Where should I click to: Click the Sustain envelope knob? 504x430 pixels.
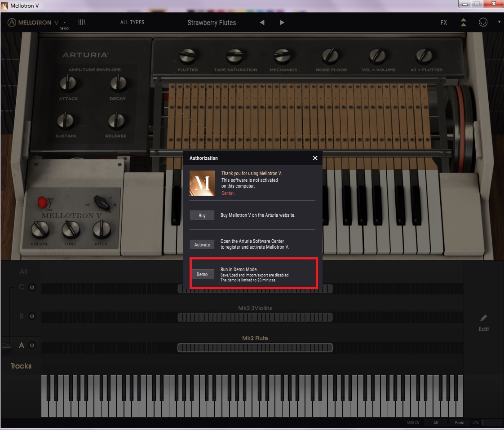(x=65, y=120)
